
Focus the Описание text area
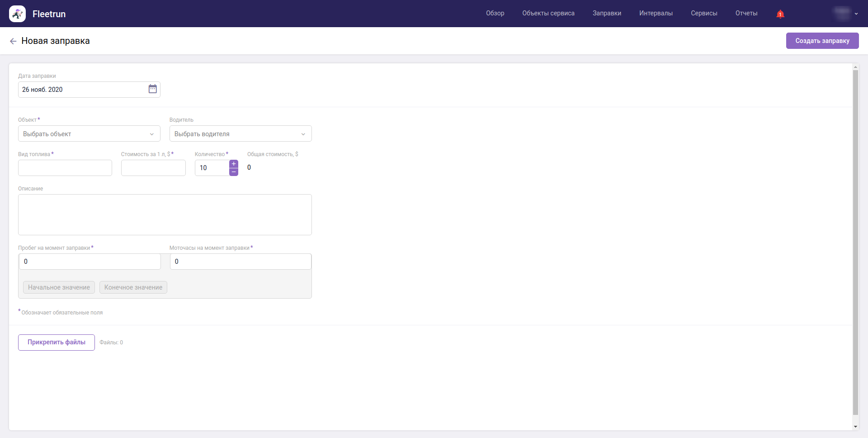click(x=165, y=214)
